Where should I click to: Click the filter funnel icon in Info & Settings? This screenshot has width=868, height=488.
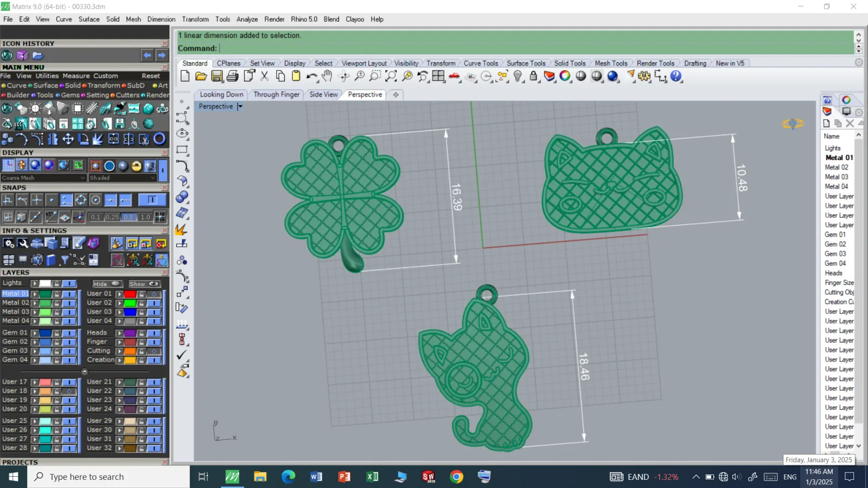click(x=65, y=260)
